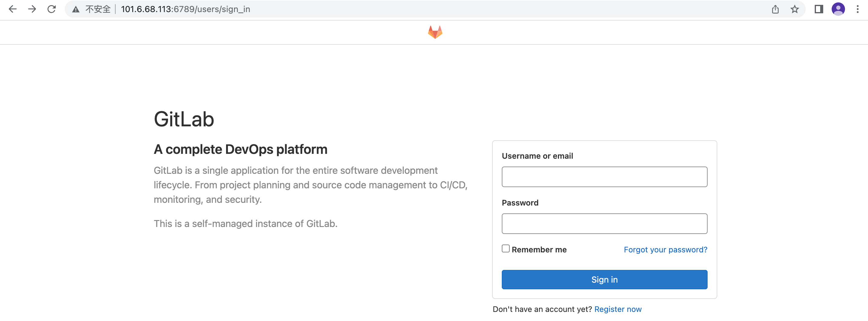Click the address bar URL text

185,9
